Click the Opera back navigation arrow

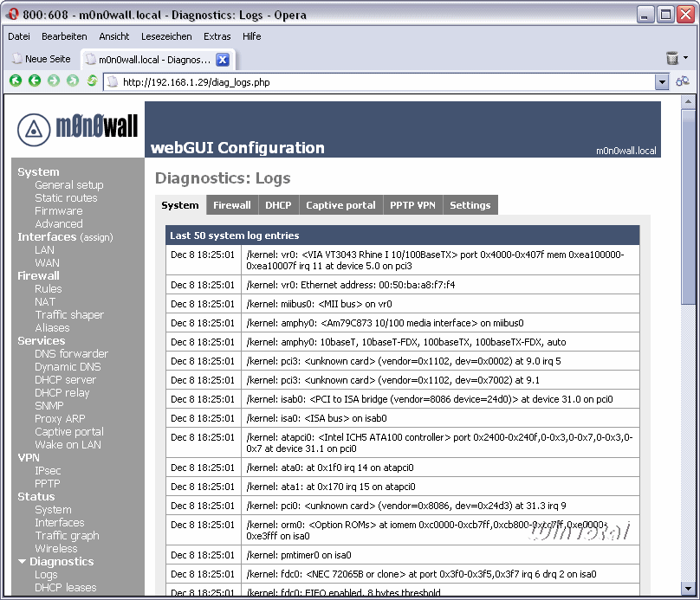35,81
